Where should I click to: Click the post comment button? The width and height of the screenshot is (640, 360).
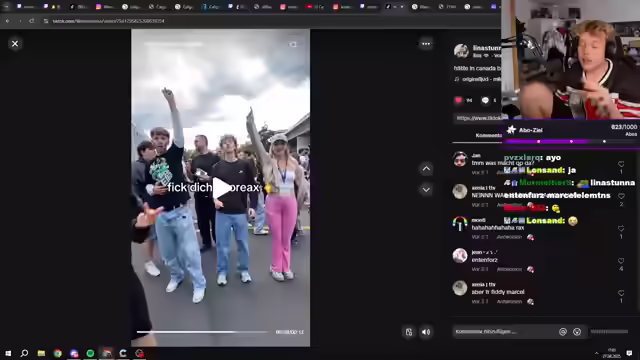(609, 332)
